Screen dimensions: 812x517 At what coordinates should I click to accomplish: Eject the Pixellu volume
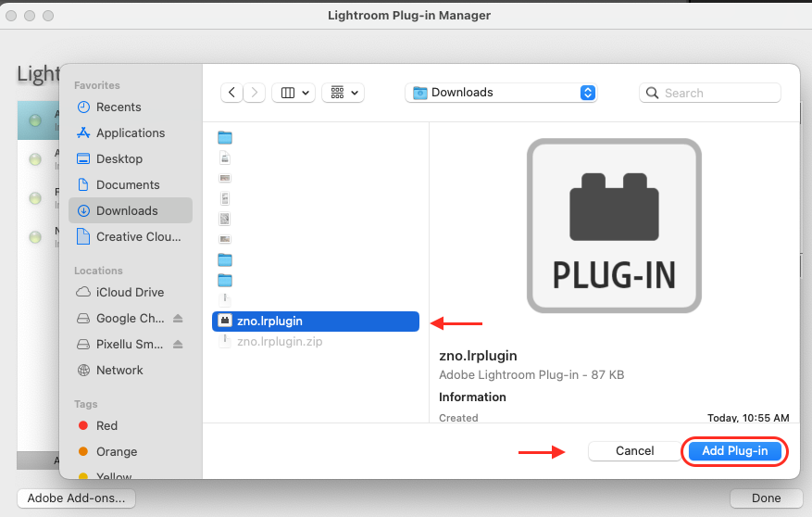[x=178, y=344]
